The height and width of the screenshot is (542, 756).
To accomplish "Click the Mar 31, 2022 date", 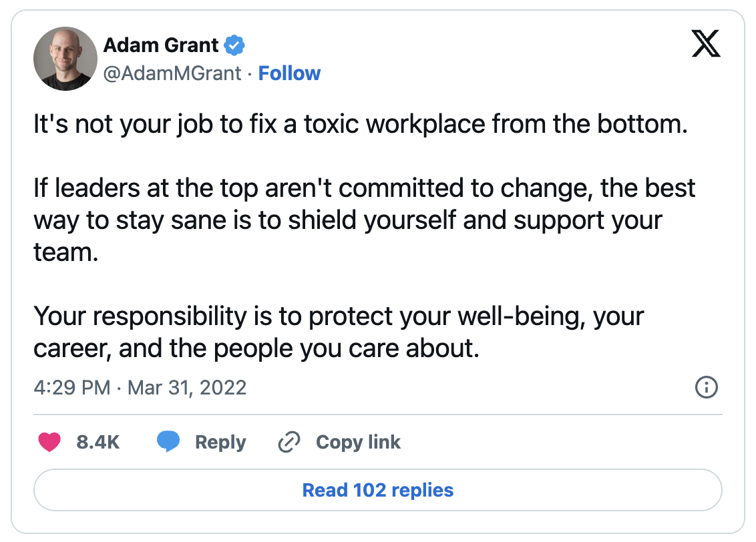I will pyautogui.click(x=187, y=388).
